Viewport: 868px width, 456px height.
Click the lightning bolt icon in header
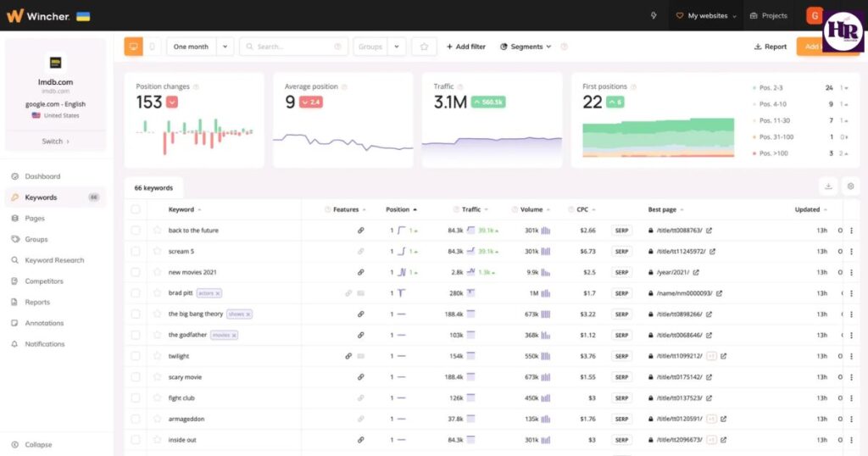tap(654, 15)
